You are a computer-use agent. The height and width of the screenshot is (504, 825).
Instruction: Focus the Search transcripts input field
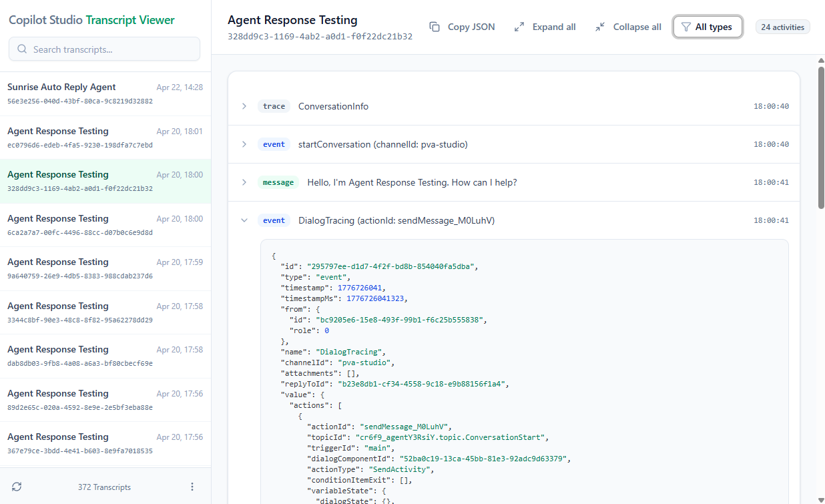pos(105,49)
